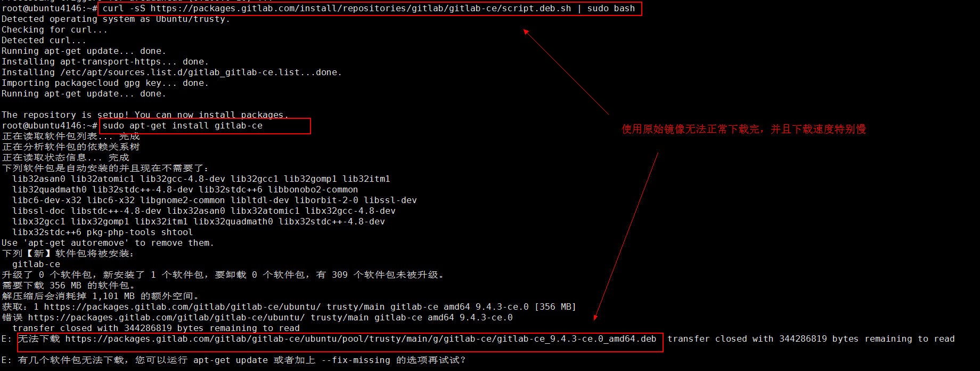Click the 'Detected operating system as Ubuntu/trusty' line
This screenshot has width=980, height=371.
pos(116,19)
